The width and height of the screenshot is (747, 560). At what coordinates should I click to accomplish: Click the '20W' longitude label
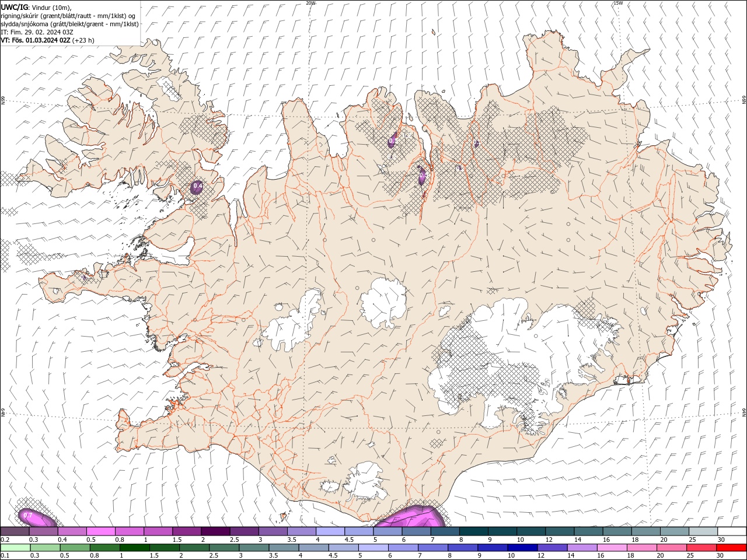[x=310, y=3]
